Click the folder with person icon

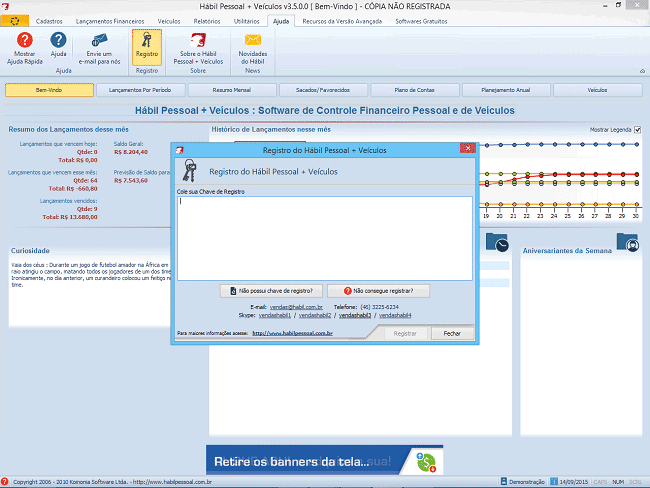tap(628, 242)
